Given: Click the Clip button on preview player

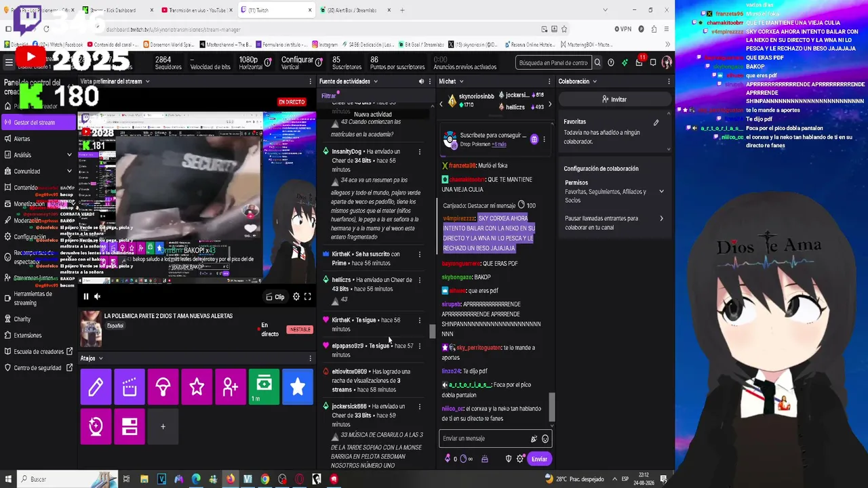Looking at the screenshot, I should point(275,297).
